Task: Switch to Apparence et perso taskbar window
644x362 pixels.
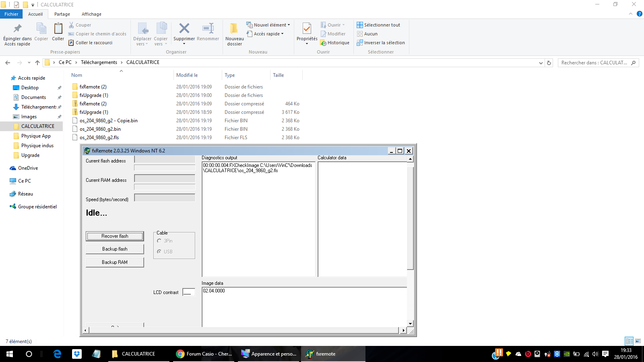Action: click(269, 354)
